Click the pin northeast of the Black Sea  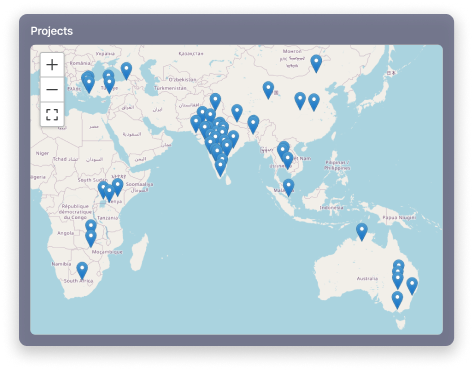point(126,71)
